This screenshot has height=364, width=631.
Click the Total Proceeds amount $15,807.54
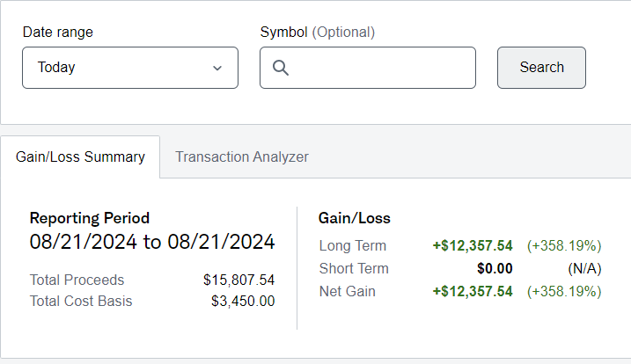pyautogui.click(x=238, y=280)
